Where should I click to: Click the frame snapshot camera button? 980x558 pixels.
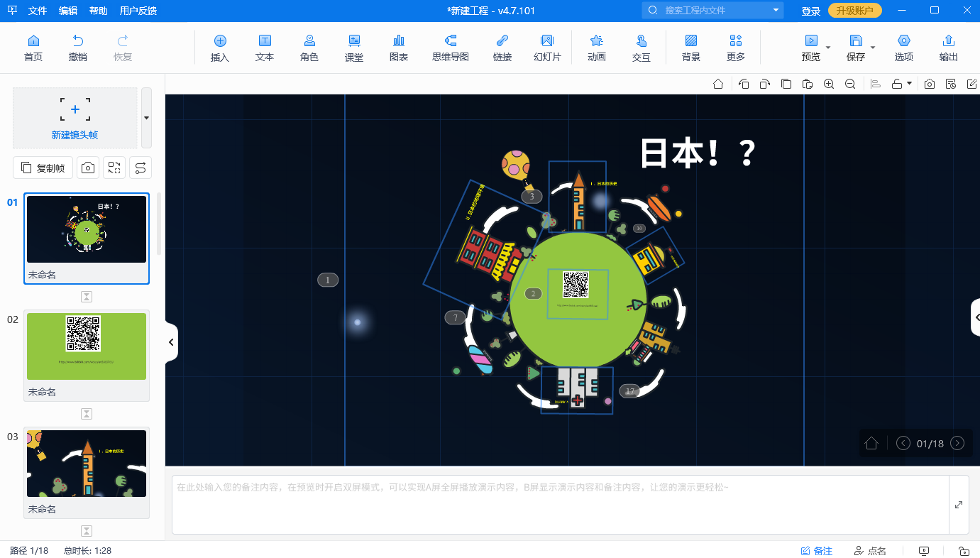[88, 168]
